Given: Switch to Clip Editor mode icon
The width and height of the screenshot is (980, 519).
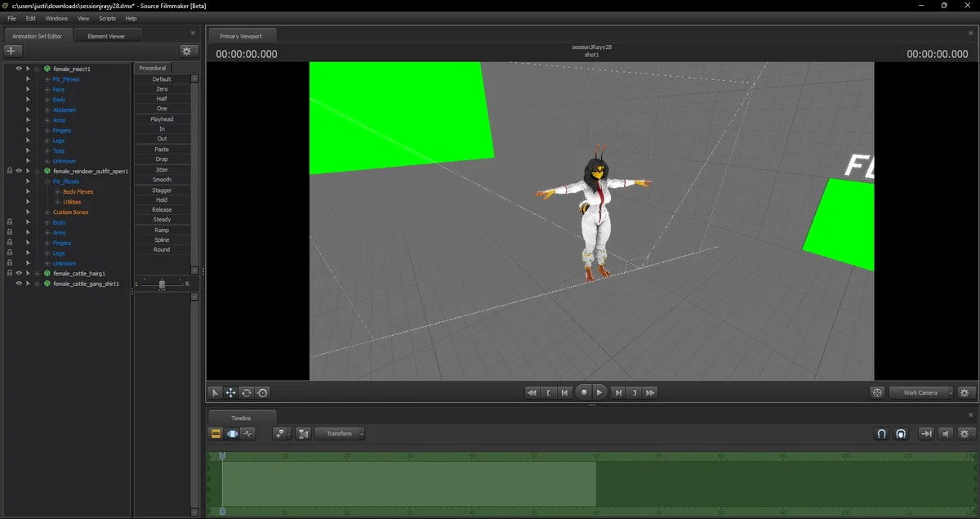Looking at the screenshot, I should (216, 434).
